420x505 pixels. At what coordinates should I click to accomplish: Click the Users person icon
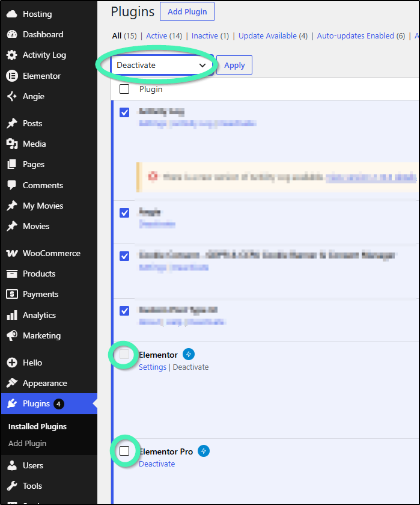(12, 465)
